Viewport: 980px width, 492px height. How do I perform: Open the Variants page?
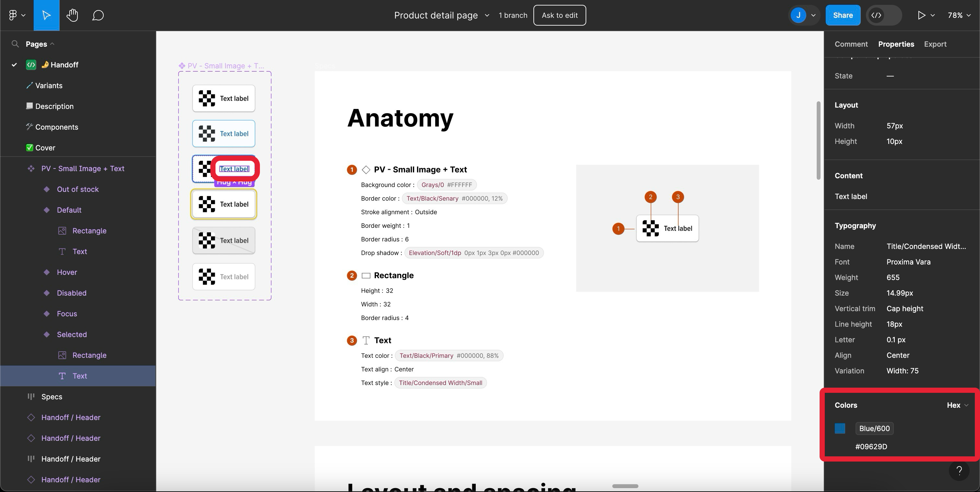(x=49, y=86)
